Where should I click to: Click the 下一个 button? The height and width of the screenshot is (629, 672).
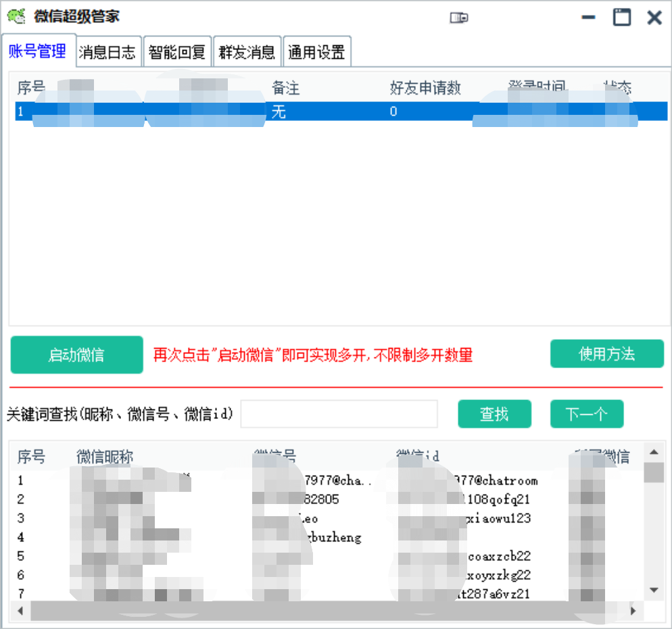587,414
